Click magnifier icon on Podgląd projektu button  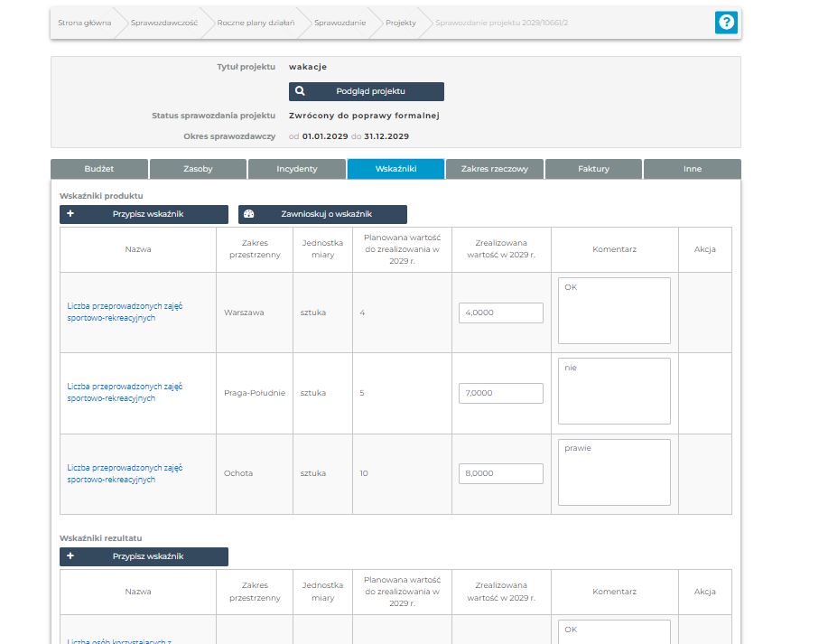[x=300, y=91]
